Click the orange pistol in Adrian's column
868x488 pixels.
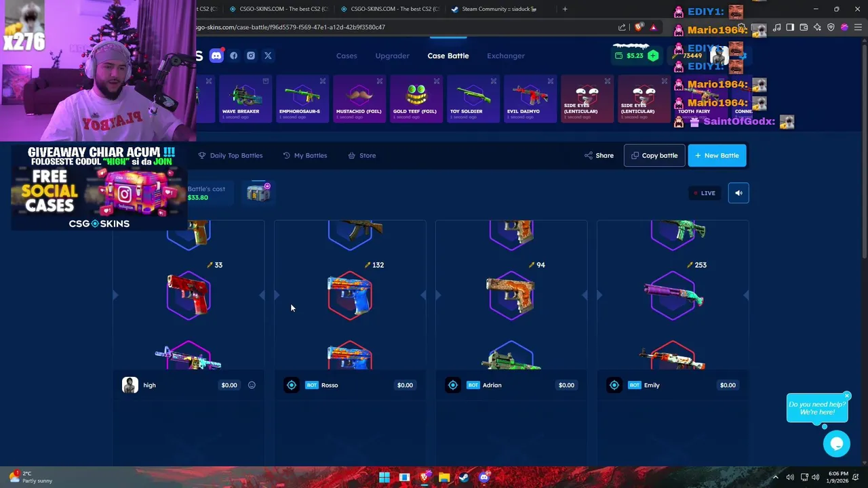pyautogui.click(x=511, y=296)
